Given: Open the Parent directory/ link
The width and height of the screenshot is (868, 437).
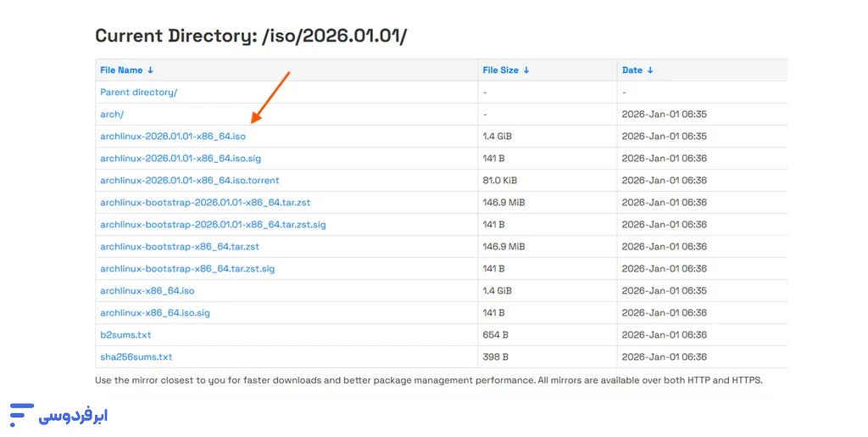Looking at the screenshot, I should (138, 92).
